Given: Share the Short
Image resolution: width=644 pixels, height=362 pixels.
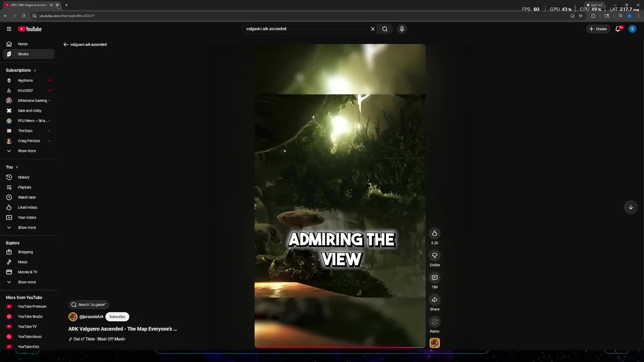Looking at the screenshot, I should pos(435,300).
